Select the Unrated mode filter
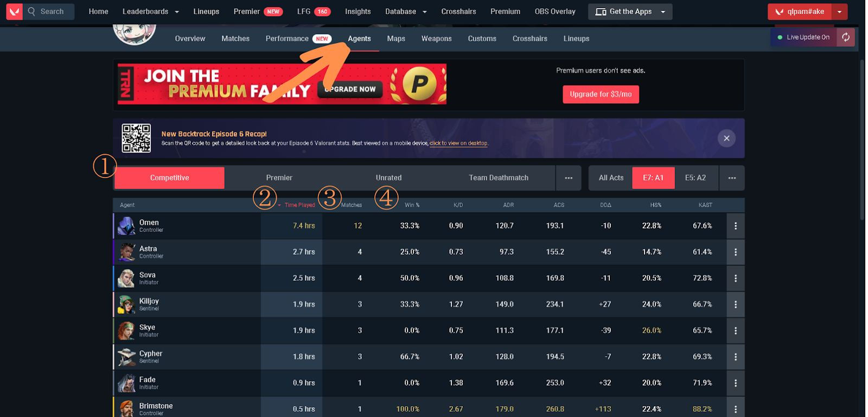 [389, 178]
